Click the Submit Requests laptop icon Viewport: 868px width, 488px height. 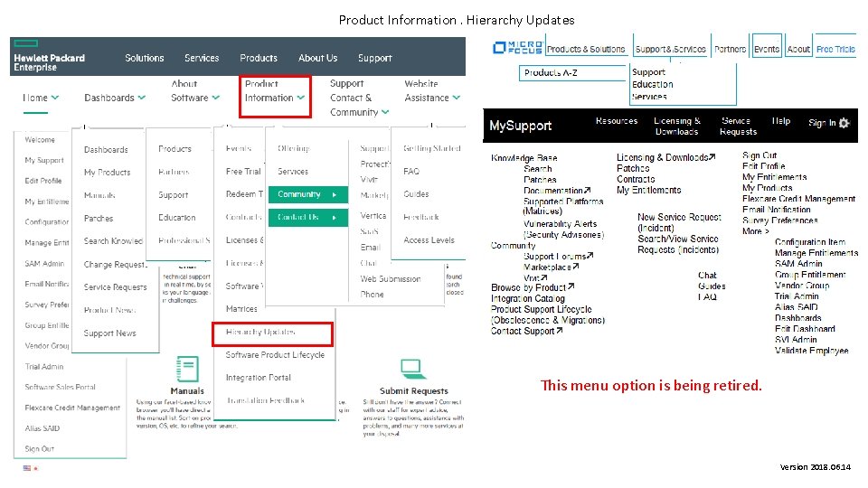[x=412, y=369]
